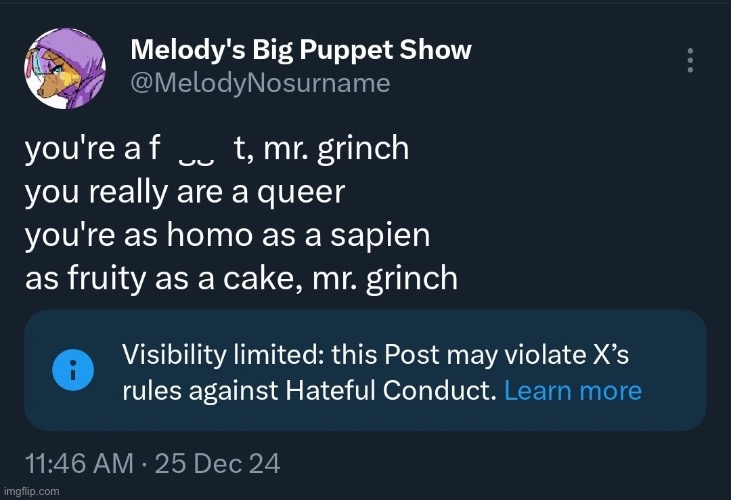Click the @MelodyNosurname handle
The height and width of the screenshot is (500, 731).
(260, 83)
